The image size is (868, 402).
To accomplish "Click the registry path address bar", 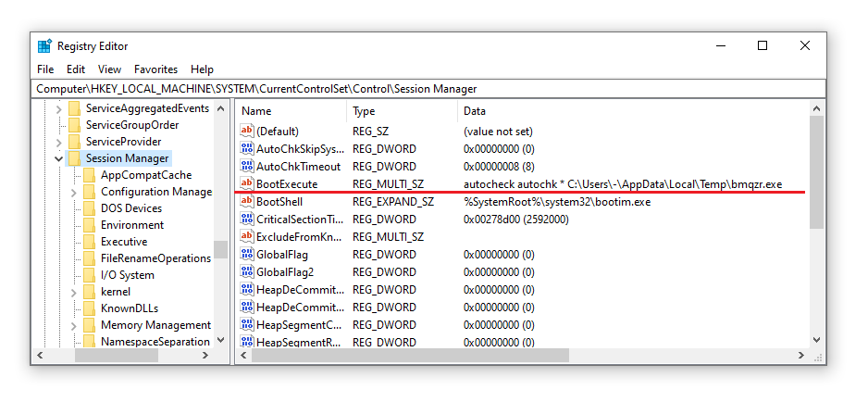I will coord(428,89).
